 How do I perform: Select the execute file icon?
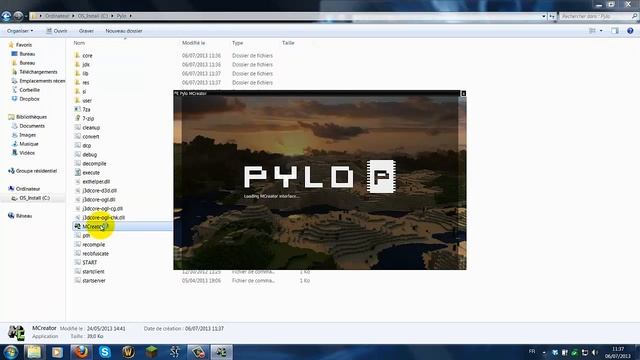click(78, 172)
